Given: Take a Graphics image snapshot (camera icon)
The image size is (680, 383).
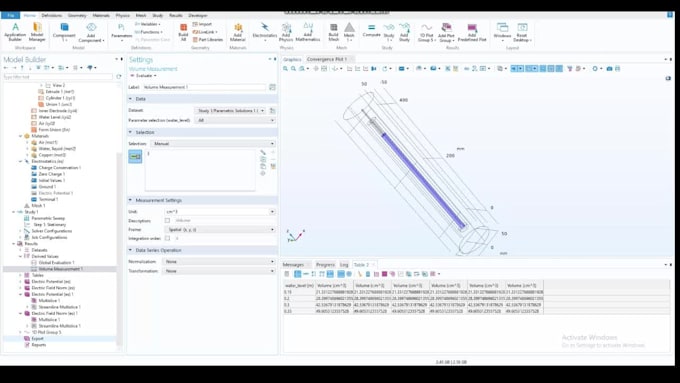Looking at the screenshot, I should tap(609, 69).
